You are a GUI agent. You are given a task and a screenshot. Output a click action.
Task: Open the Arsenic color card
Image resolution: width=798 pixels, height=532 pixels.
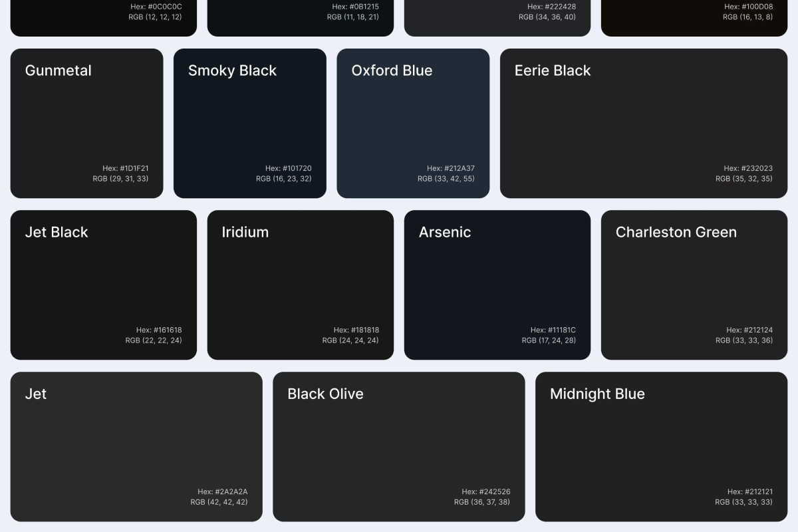(497, 285)
